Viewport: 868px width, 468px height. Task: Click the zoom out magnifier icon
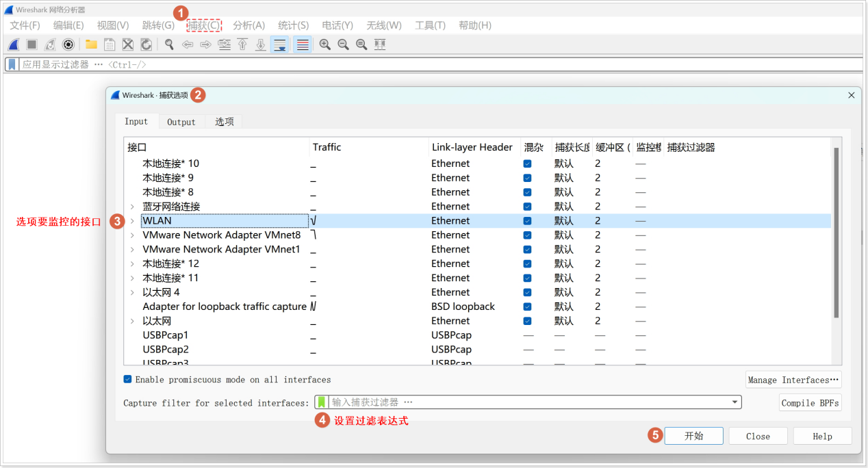pos(343,44)
